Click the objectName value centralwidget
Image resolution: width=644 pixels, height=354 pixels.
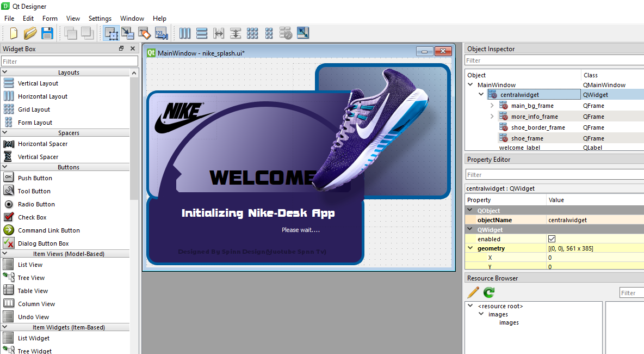tap(568, 220)
